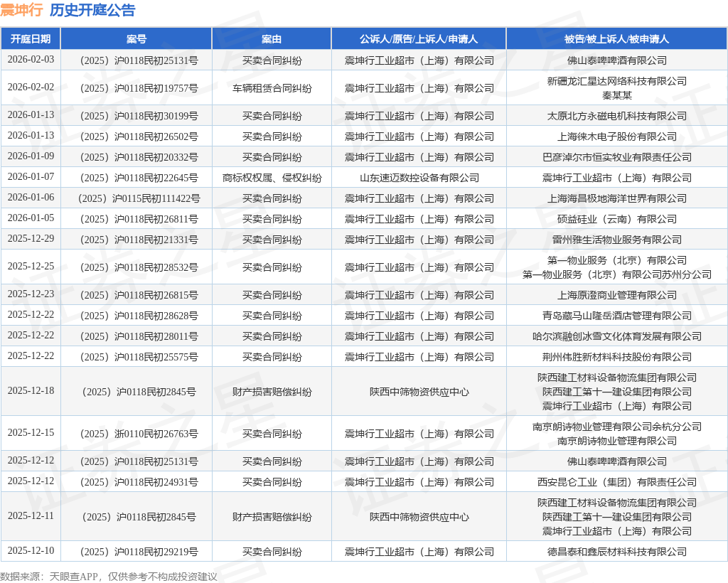The image size is (728, 583).
Task: Select date cell 2026-02-02
Action: point(31,87)
